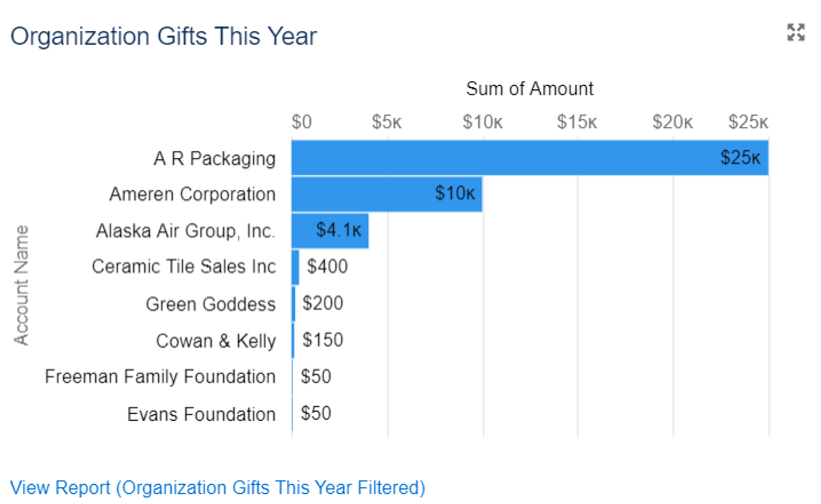Open the View Report filtered link
821x504 pixels.
tap(217, 488)
